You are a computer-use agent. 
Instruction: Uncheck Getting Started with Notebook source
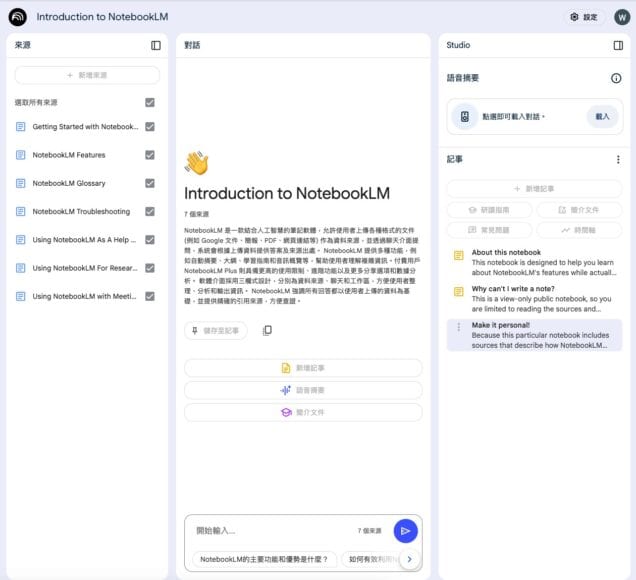click(x=150, y=127)
